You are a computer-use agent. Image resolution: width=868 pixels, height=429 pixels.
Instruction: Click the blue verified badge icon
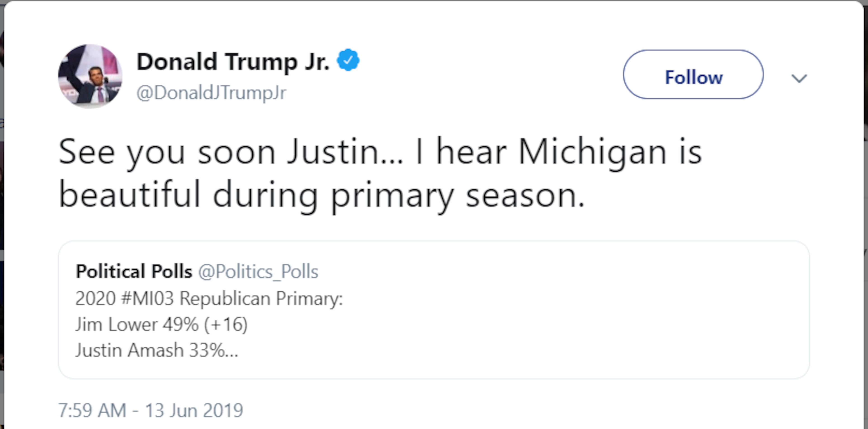[348, 60]
